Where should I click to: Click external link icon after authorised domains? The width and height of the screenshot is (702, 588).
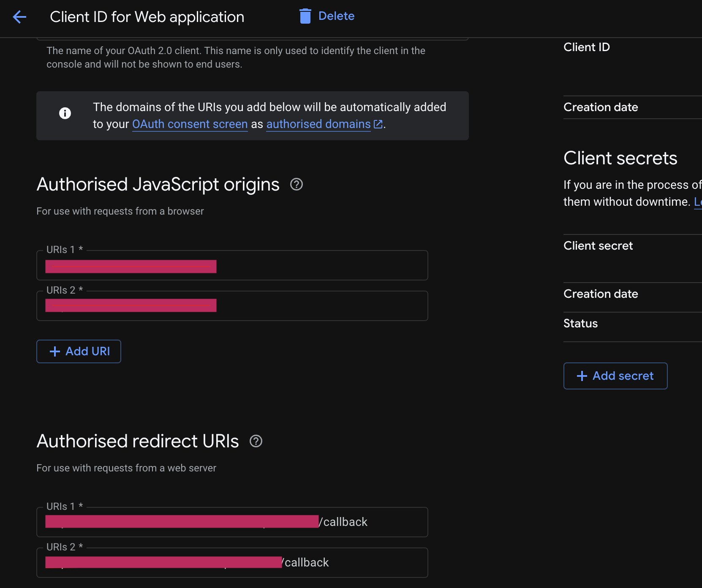click(x=378, y=124)
